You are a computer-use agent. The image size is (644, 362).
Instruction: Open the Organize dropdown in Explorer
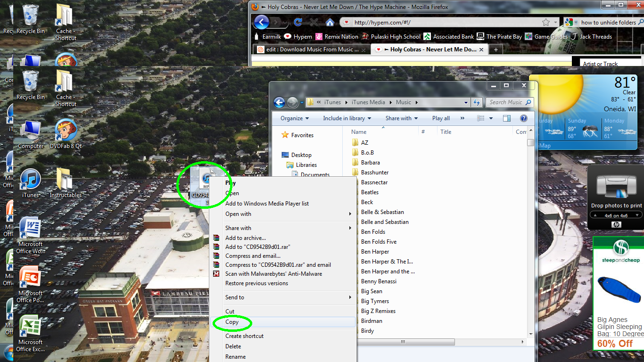[295, 118]
